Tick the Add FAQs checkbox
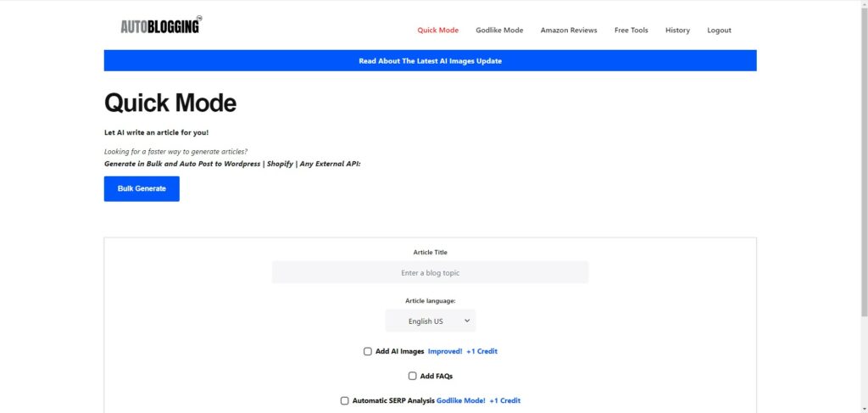This screenshot has height=413, width=868. pyautogui.click(x=413, y=376)
